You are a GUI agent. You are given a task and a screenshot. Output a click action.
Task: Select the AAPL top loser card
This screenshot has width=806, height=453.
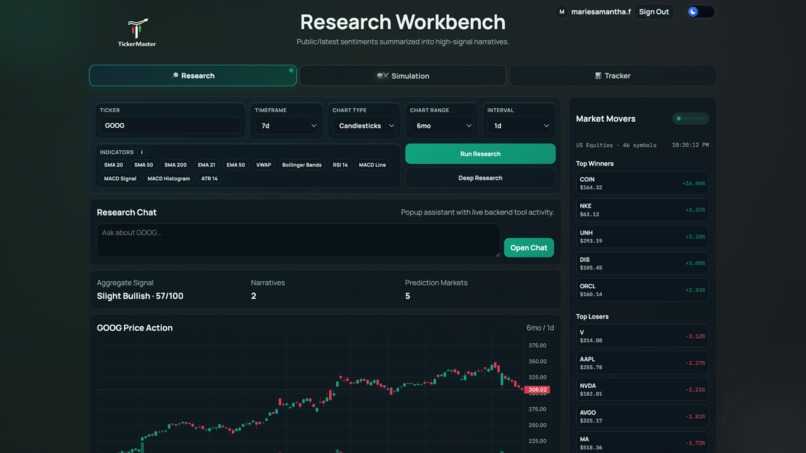(x=642, y=363)
